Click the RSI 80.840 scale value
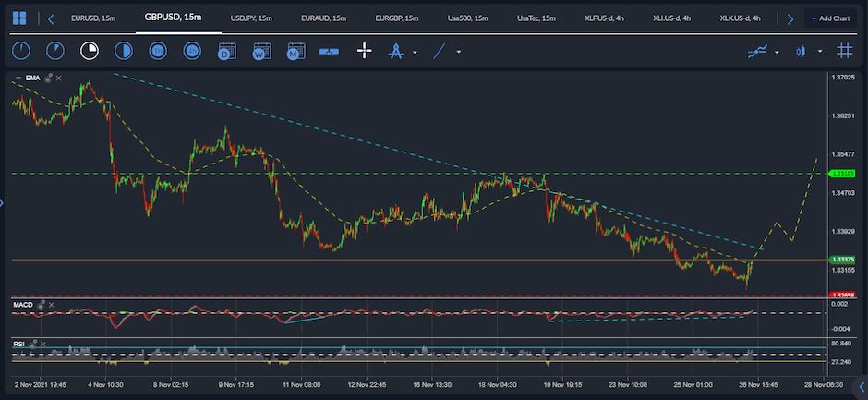The image size is (868, 400). tap(841, 344)
